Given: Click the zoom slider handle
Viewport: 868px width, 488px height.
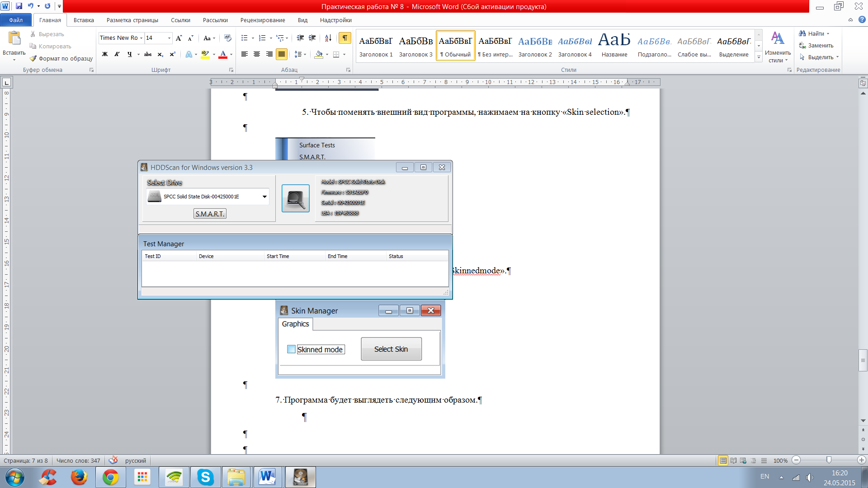Looking at the screenshot, I should click(829, 460).
